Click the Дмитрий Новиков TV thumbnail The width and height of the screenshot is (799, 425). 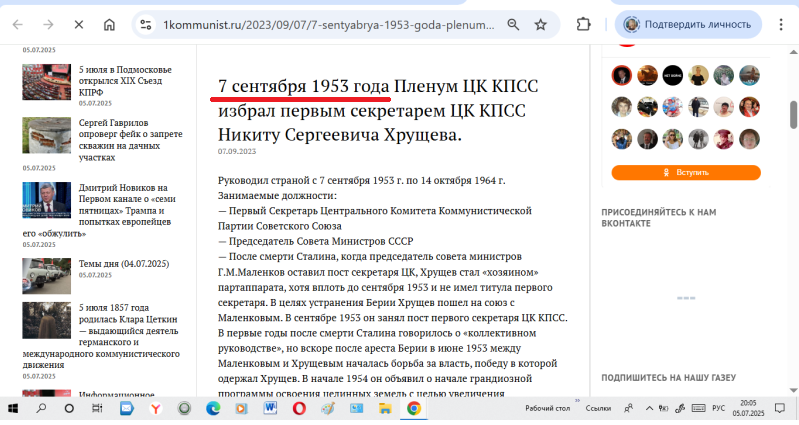pyautogui.click(x=46, y=200)
